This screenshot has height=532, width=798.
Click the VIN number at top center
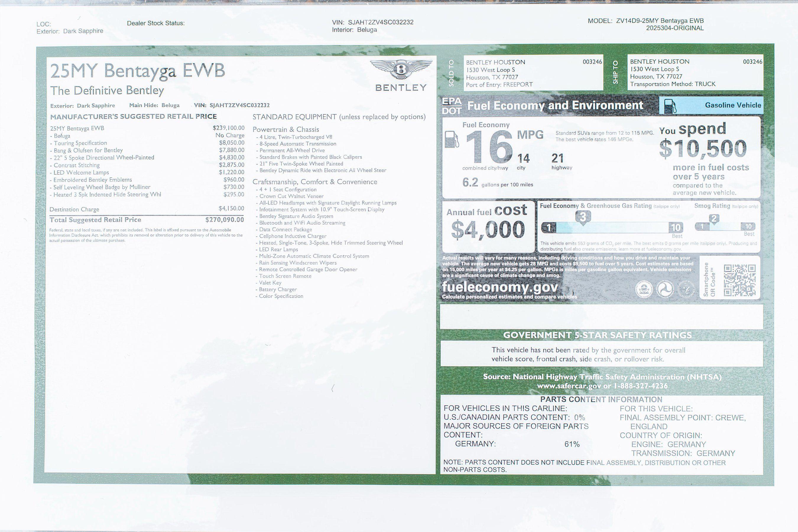point(381,22)
